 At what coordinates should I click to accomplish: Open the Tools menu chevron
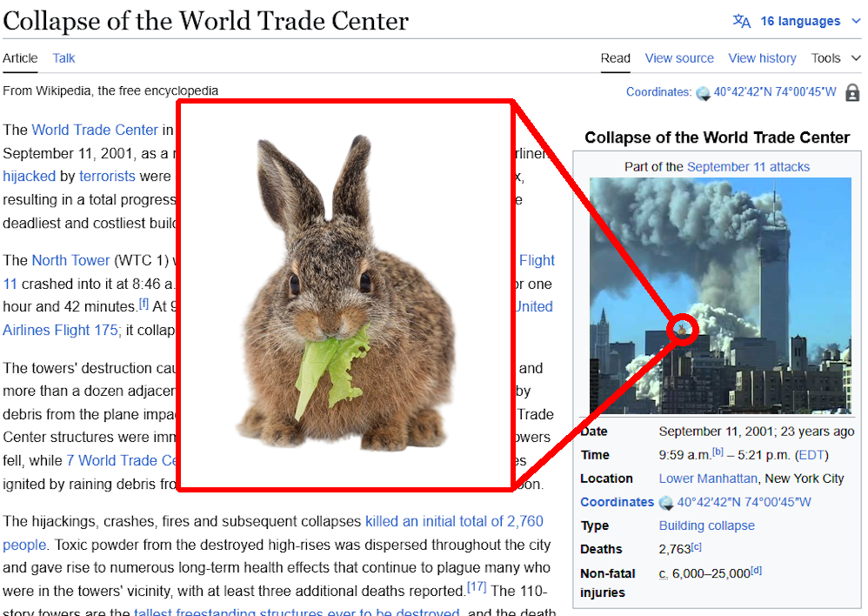coord(856,58)
